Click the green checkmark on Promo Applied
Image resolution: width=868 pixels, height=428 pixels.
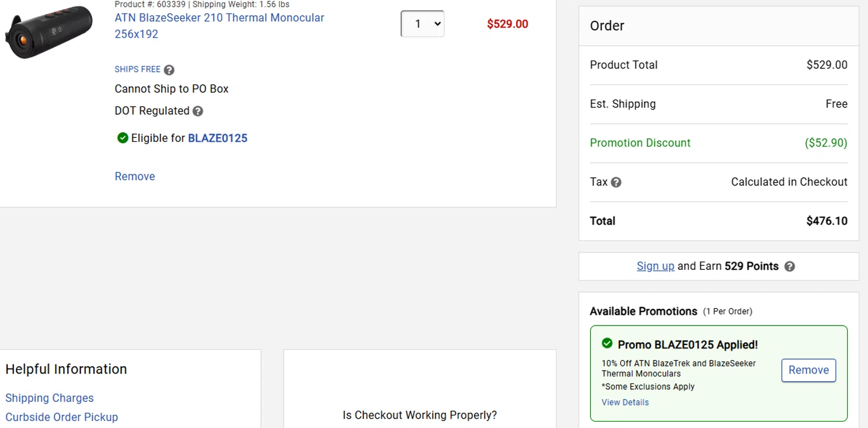click(607, 343)
